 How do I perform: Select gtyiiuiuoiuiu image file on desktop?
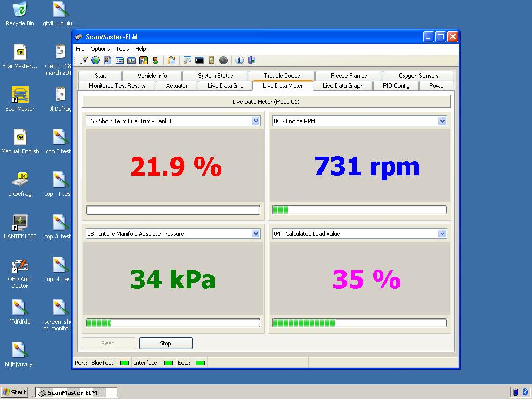[60, 14]
